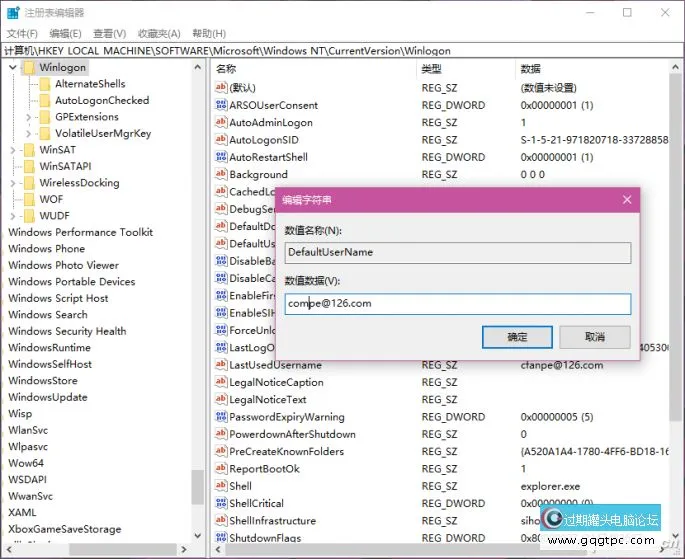
Task: Click the icon next to Shell value
Action: tap(221, 486)
